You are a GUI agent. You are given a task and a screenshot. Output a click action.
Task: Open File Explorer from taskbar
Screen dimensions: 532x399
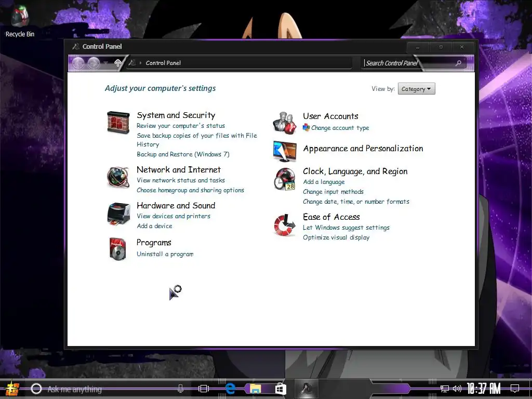[256, 389]
